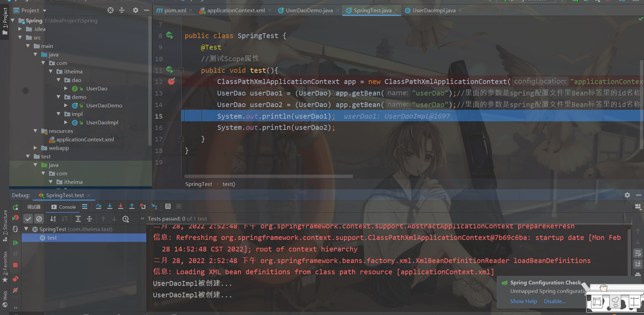Switch to 调试器 debugger tab
Viewport: 644px width, 315px height.
[34, 207]
